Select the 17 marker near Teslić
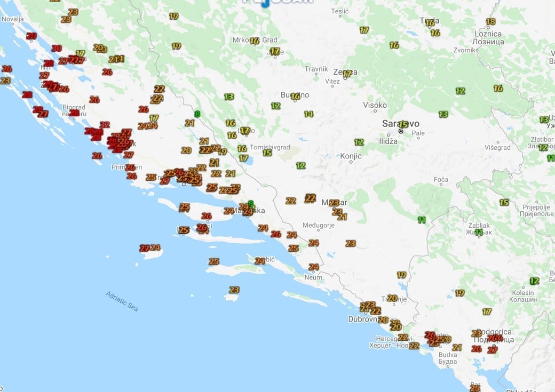555x392 pixels. pyautogui.click(x=364, y=30)
